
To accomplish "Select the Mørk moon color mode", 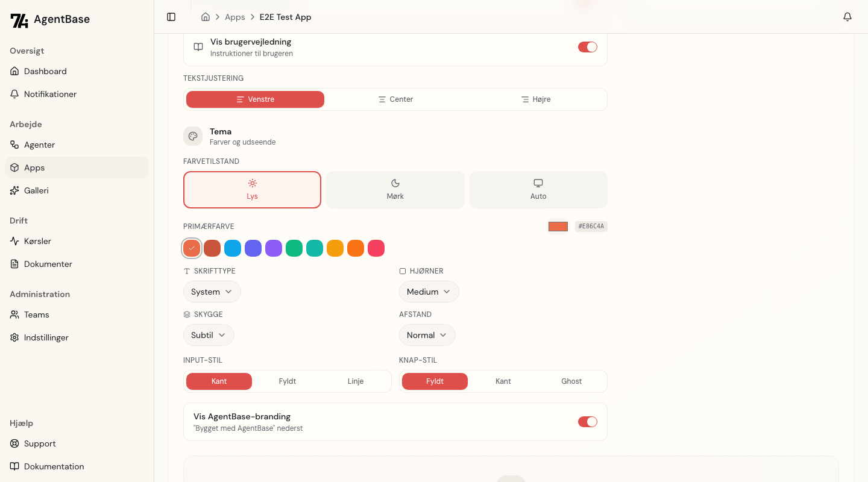I will 395,190.
